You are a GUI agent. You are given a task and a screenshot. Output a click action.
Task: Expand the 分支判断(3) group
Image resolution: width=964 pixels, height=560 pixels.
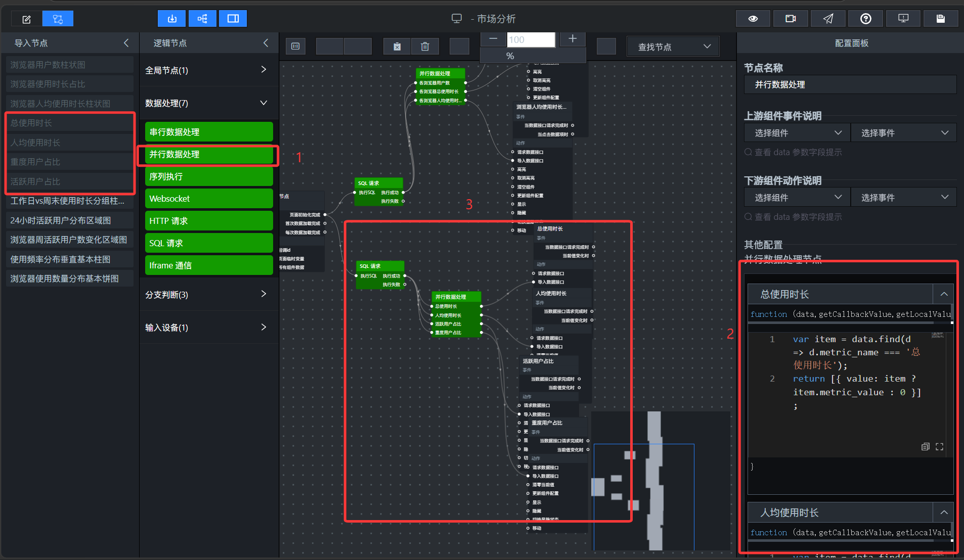(209, 294)
